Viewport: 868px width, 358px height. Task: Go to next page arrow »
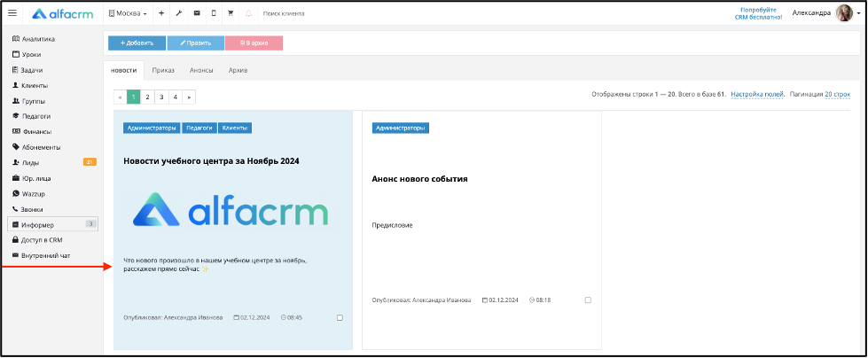click(189, 97)
